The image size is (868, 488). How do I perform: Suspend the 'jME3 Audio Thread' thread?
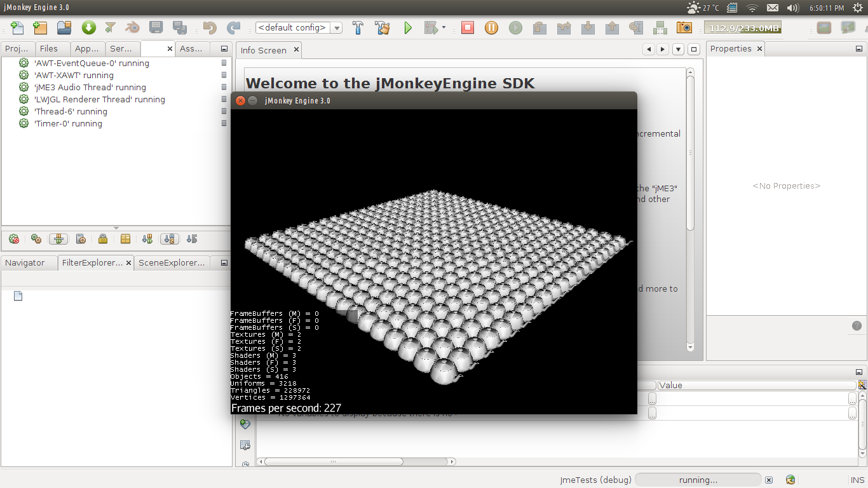[224, 87]
